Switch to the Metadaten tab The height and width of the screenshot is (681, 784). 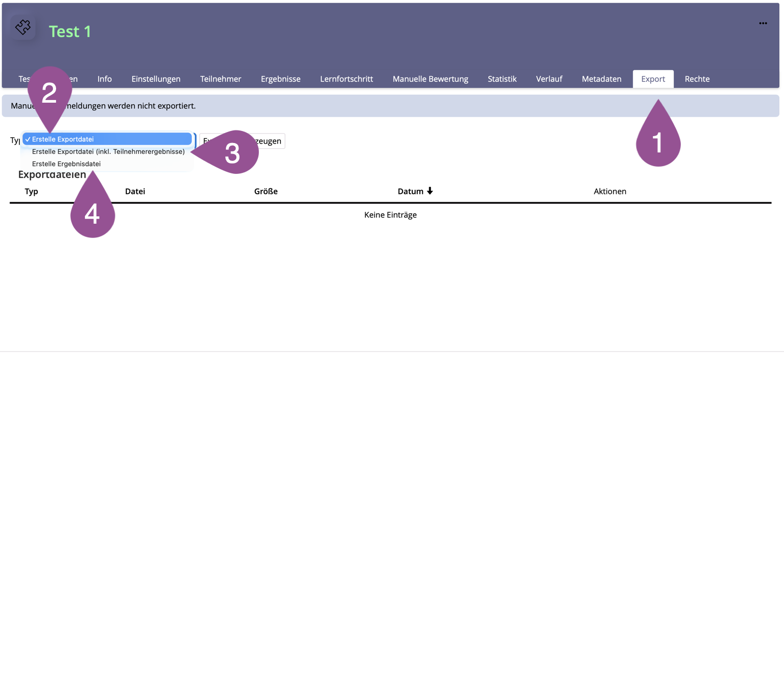[x=601, y=79]
